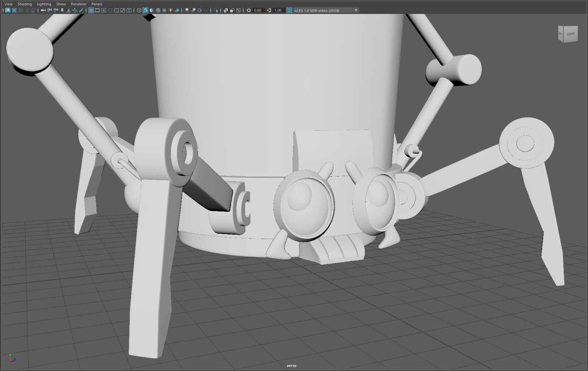Enable the X-Ray display icon
Screen dimensions: 588x371
pos(226,10)
